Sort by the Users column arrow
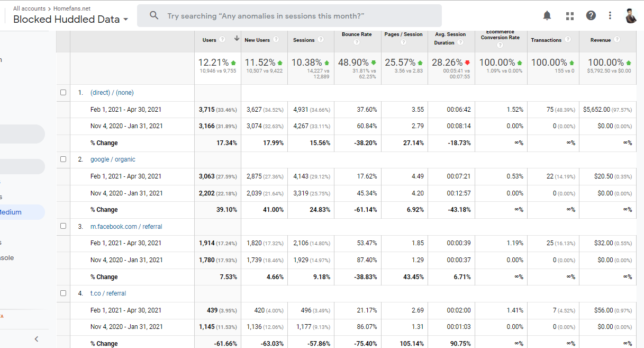This screenshot has height=348, width=644. click(237, 39)
